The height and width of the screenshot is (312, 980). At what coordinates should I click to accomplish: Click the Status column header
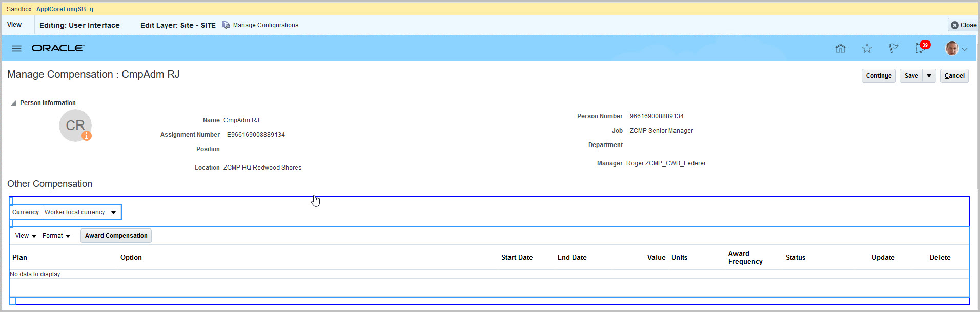(x=795, y=258)
